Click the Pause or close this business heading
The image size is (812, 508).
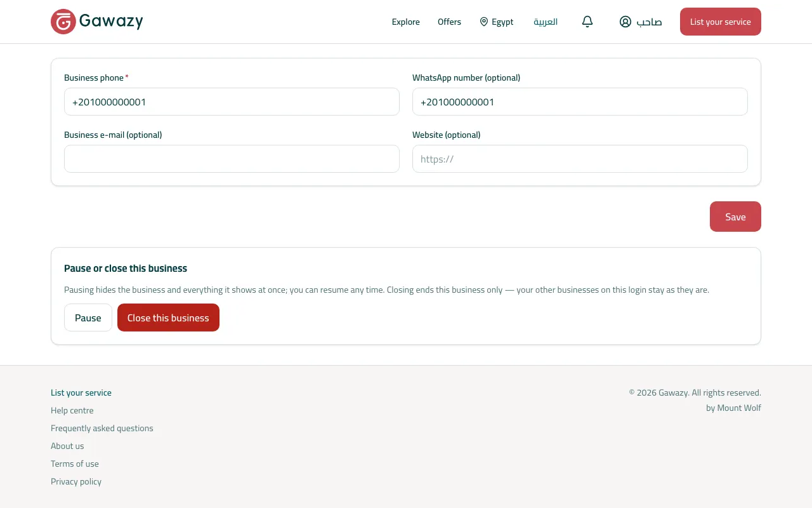(126, 268)
